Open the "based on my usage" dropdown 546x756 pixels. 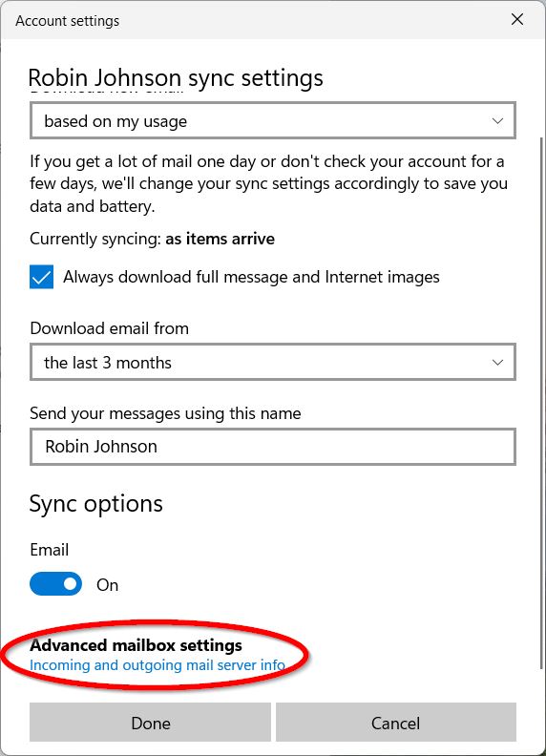(273, 120)
